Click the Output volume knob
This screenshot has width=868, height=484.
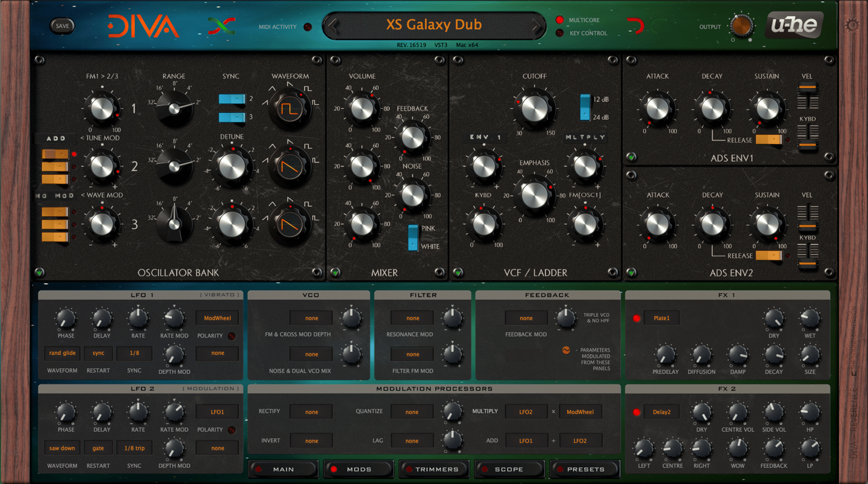pyautogui.click(x=741, y=26)
